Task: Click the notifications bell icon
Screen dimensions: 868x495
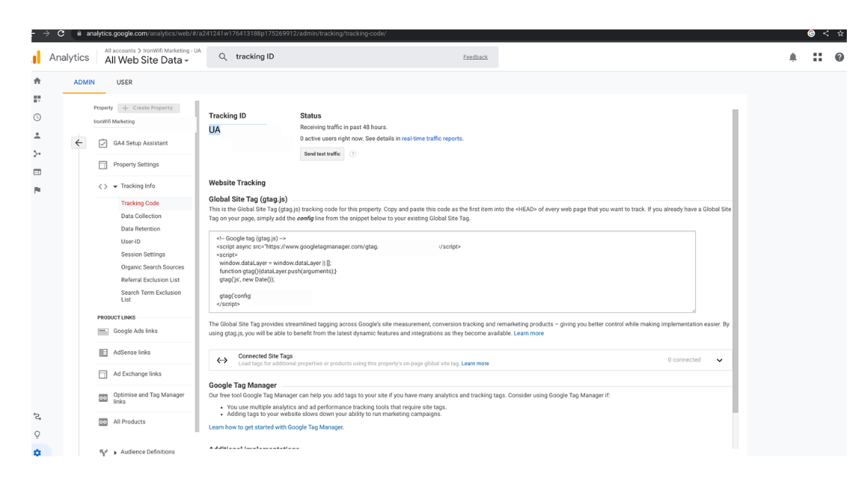Action: click(793, 56)
